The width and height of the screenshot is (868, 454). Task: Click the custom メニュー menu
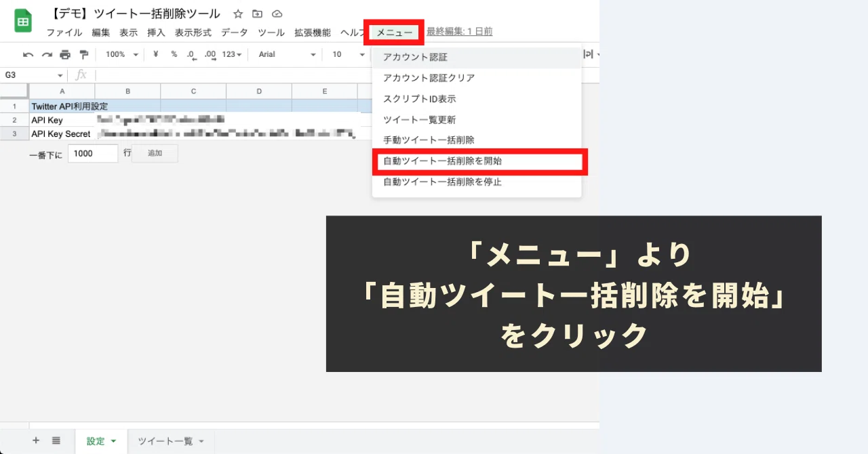pos(394,33)
